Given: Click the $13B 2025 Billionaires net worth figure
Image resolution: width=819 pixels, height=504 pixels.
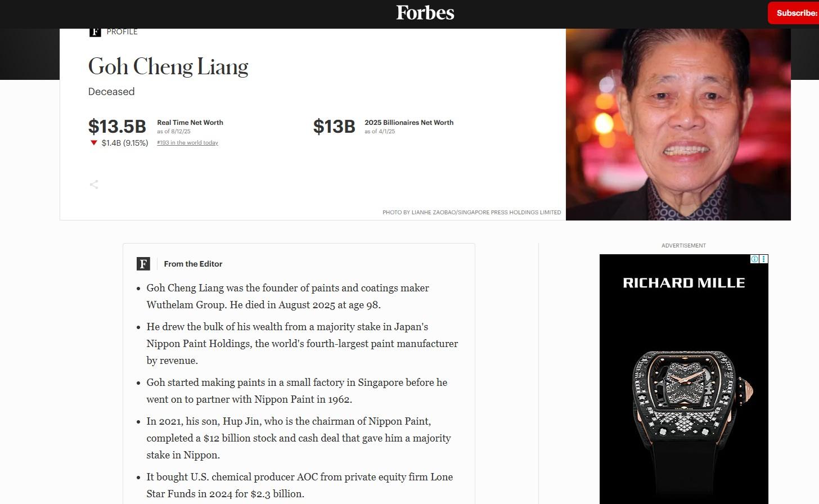Looking at the screenshot, I should (334, 126).
